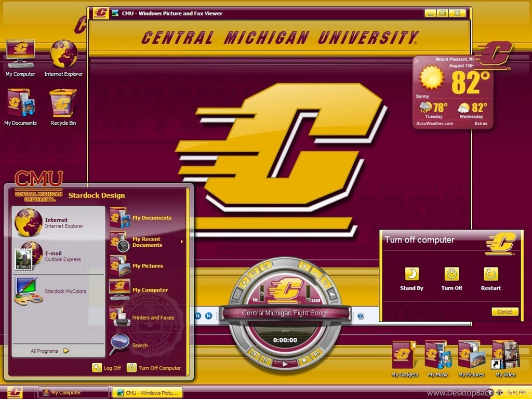Adjust the SCAN slider in player
The width and height of the screenshot is (532, 399).
tap(308, 294)
